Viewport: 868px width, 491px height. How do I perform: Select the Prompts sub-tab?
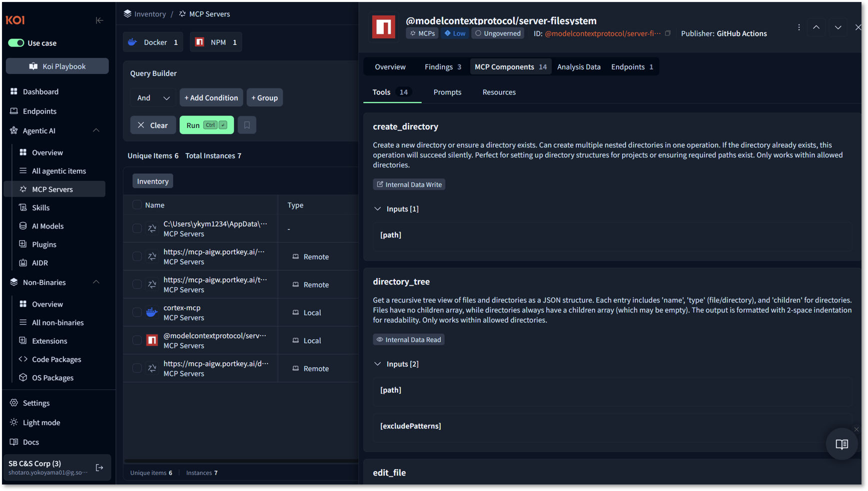coord(447,92)
